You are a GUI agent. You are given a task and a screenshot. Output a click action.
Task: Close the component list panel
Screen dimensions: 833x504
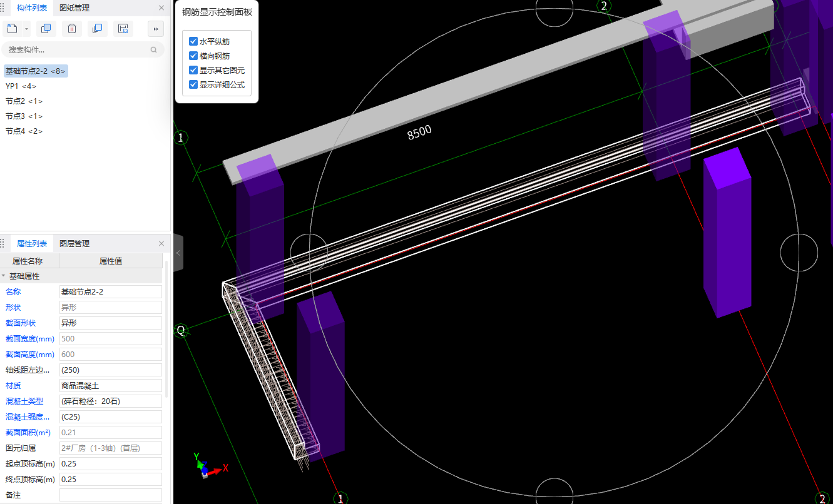[161, 8]
